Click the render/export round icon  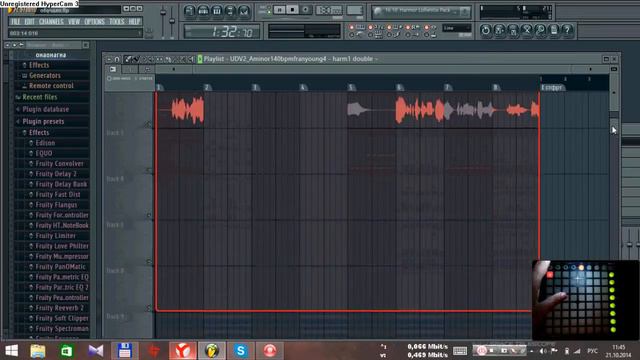tap(513, 30)
